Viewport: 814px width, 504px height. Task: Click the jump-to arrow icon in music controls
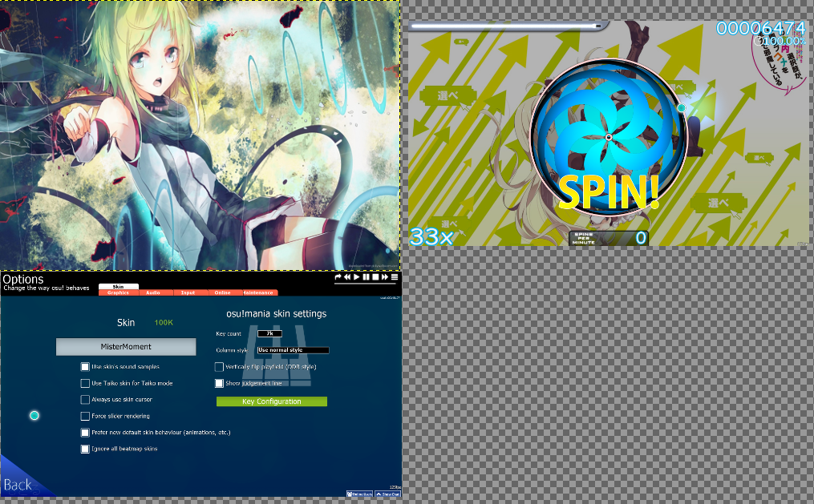tap(338, 277)
